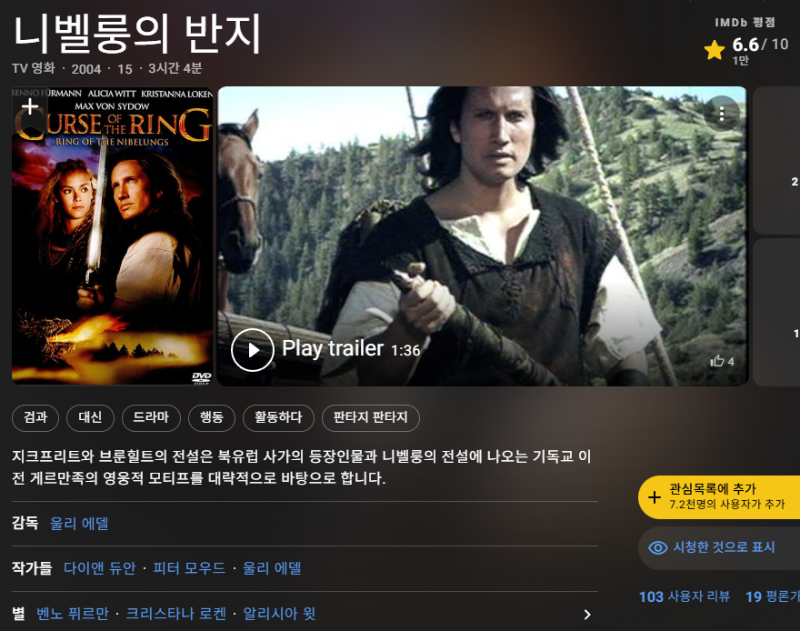Open director 울리 에델 link

click(x=79, y=523)
